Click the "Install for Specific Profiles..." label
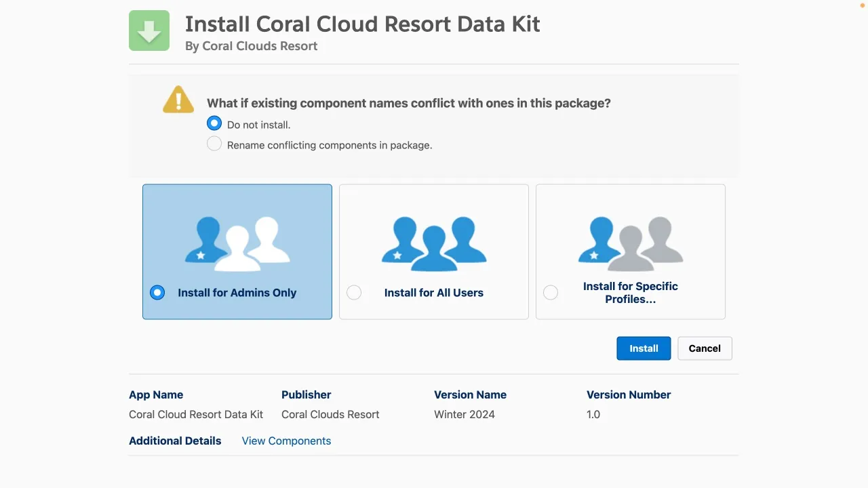Viewport: 868px width, 488px height. 631,293
